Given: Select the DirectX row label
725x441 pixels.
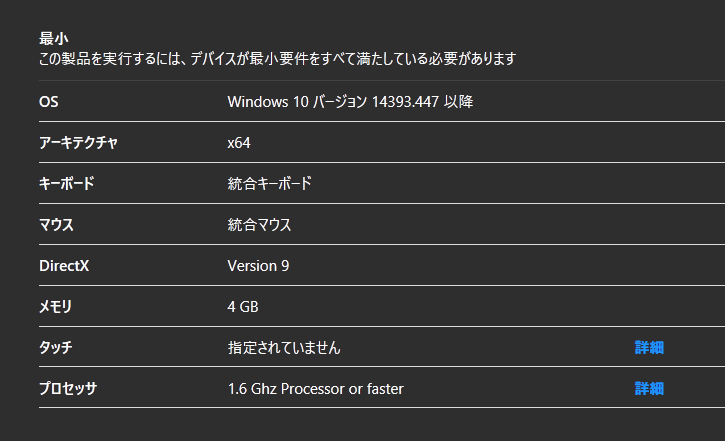Looking at the screenshot, I should (x=64, y=266).
